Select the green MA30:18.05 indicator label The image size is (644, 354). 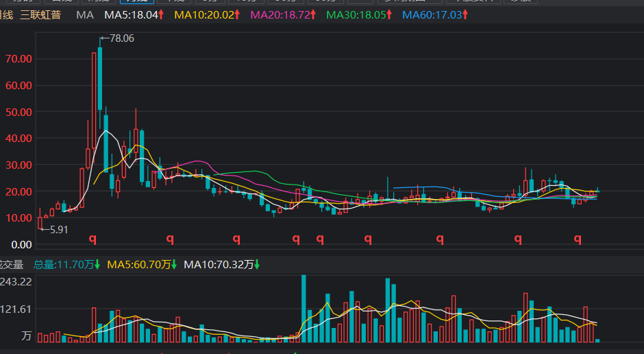[358, 14]
